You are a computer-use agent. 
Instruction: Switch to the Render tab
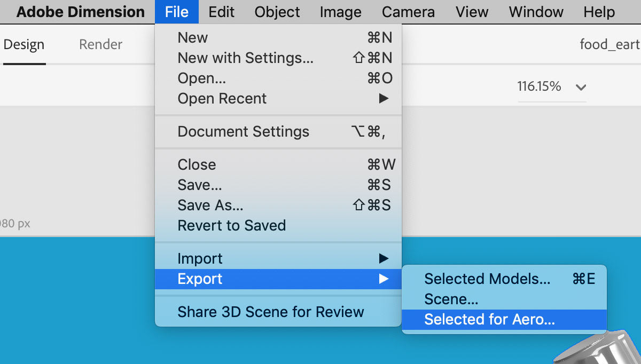[x=100, y=44]
